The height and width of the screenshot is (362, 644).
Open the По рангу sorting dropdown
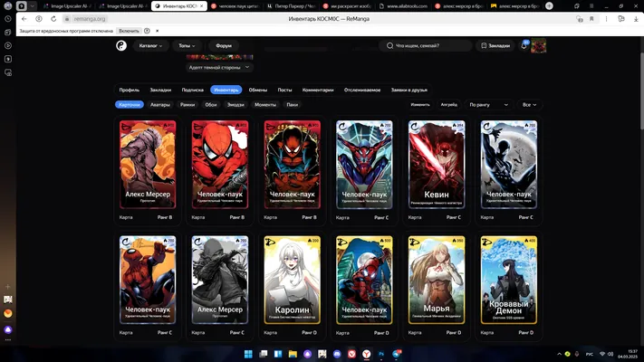tap(489, 105)
